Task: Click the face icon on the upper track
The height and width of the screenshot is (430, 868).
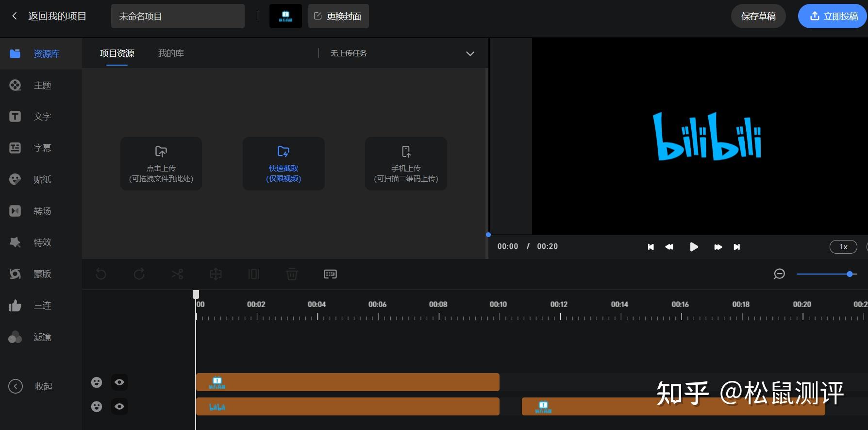Action: 97,382
